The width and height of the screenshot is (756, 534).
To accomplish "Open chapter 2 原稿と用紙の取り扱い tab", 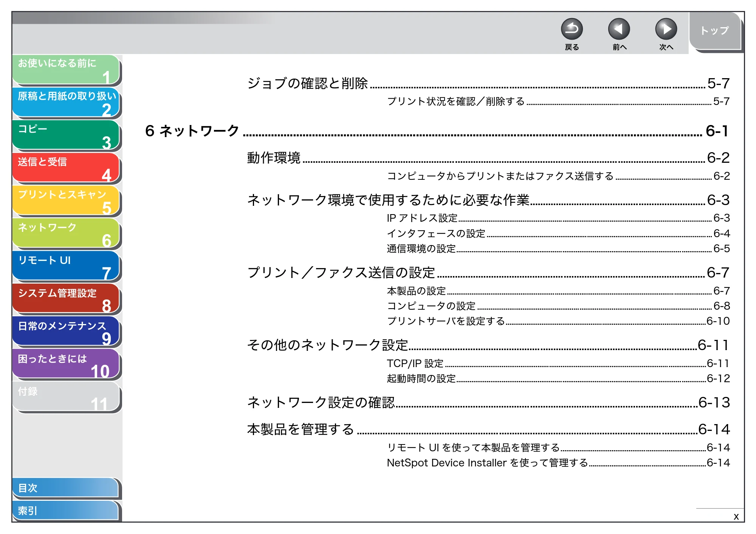I will 66,102.
